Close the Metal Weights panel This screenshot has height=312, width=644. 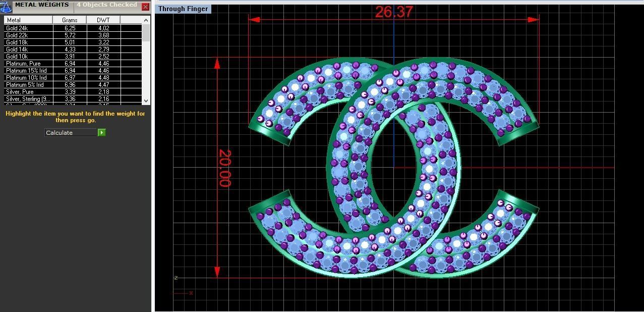[x=145, y=7]
